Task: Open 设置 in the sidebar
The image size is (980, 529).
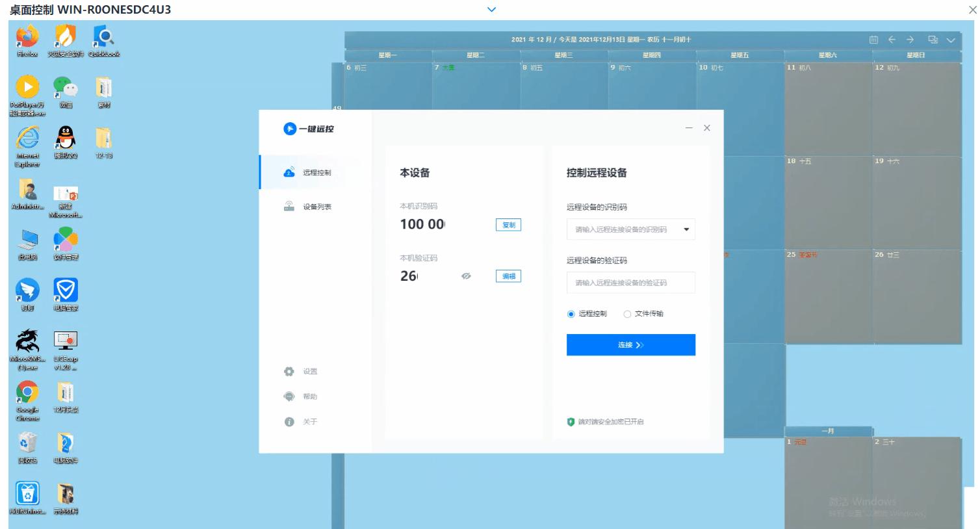Action: [301, 372]
